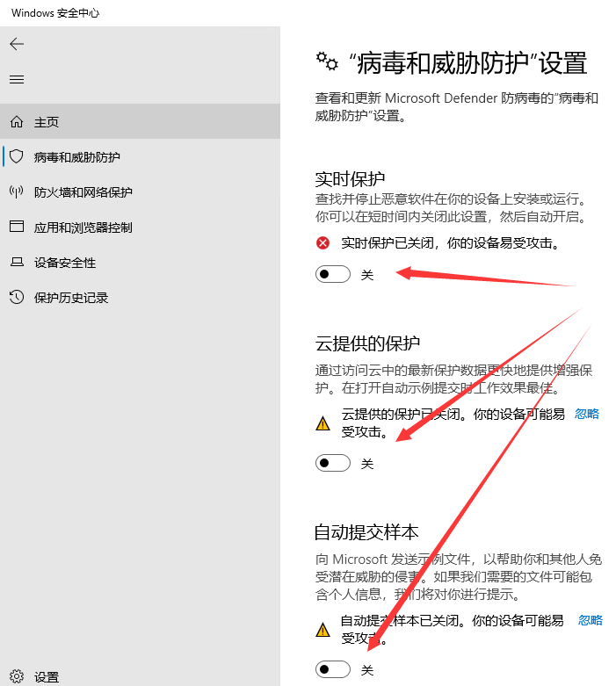
Task: Click the antenna icon for 防火墙和网络保护
Action: click(x=17, y=191)
